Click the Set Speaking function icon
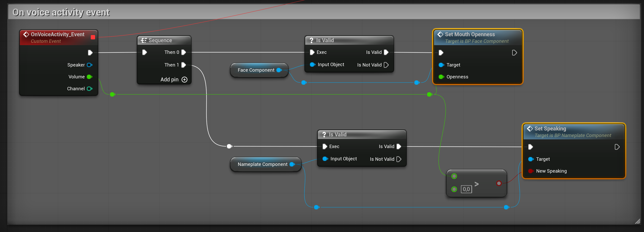The image size is (644, 232). click(x=530, y=129)
